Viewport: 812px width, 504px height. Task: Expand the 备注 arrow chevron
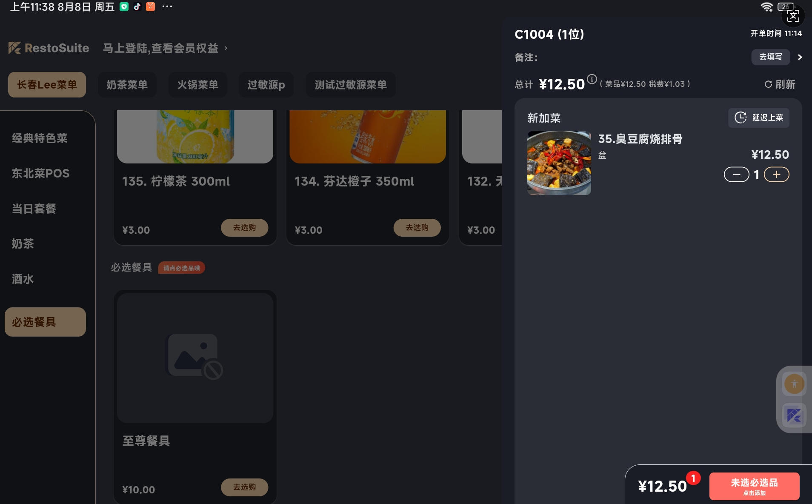[800, 57]
